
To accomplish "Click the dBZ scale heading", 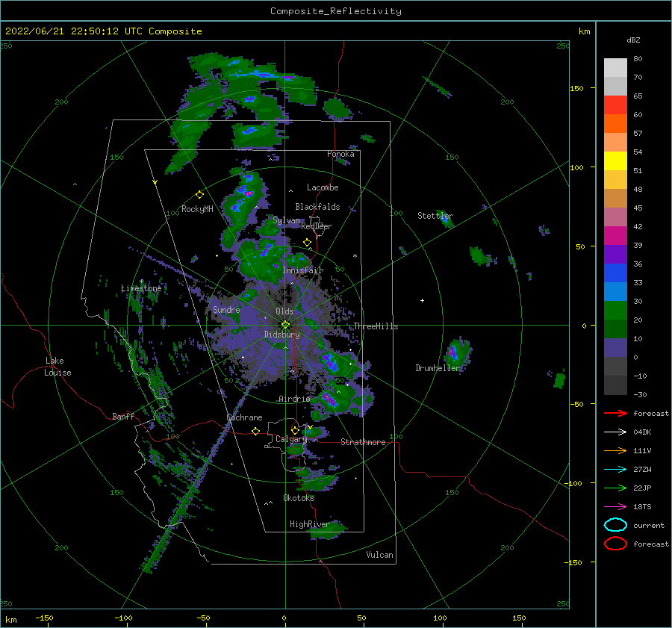I will pos(633,40).
